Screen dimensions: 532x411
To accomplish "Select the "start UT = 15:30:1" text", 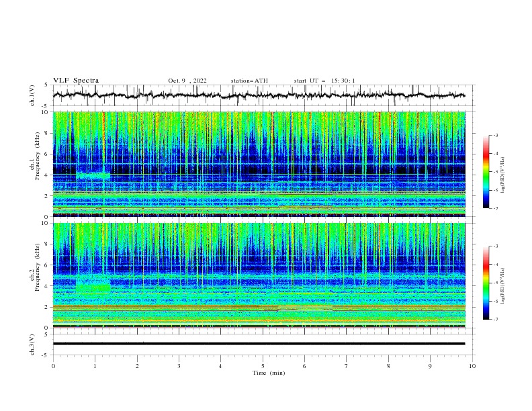I will click(x=324, y=81).
